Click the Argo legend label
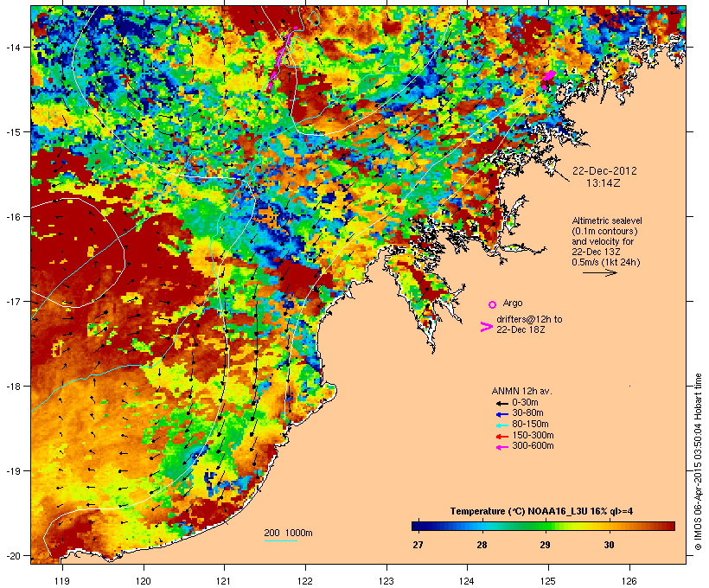709x588 pixels. (x=513, y=303)
